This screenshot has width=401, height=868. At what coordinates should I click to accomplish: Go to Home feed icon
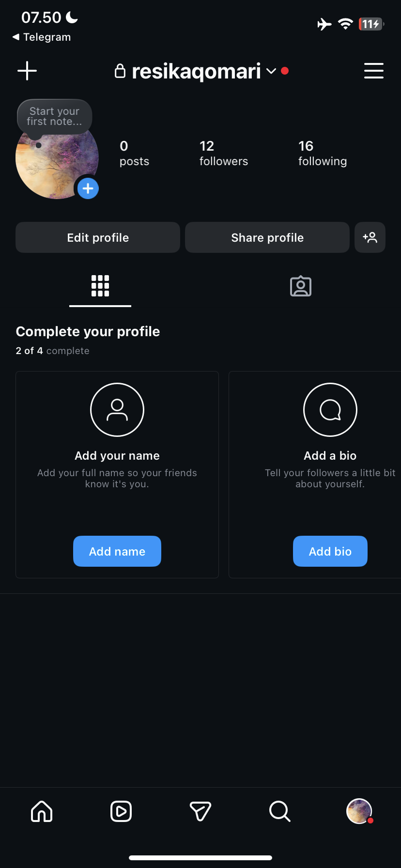(x=42, y=811)
